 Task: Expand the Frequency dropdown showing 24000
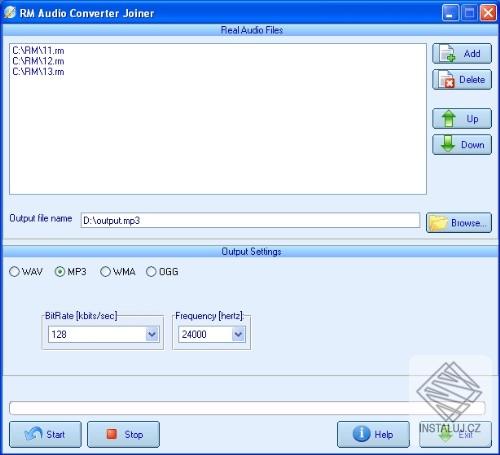(x=238, y=334)
